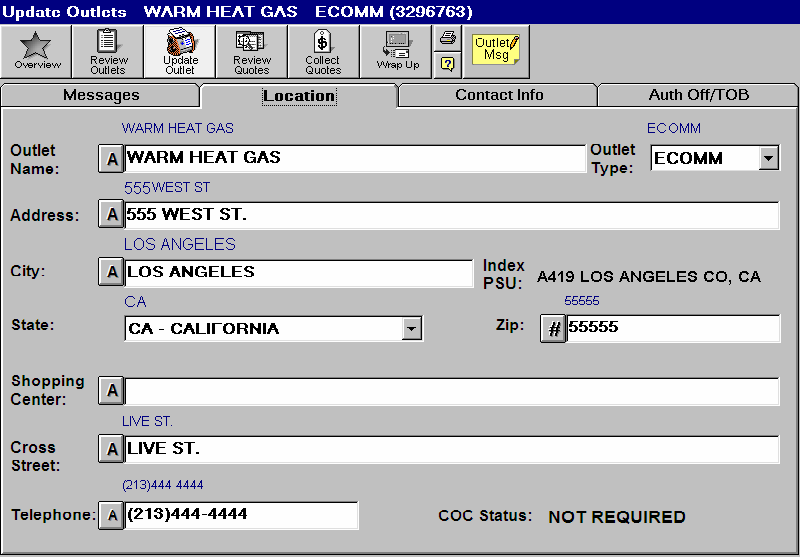Click the A button beside Telephone
Image resolution: width=800 pixels, height=557 pixels.
[111, 515]
